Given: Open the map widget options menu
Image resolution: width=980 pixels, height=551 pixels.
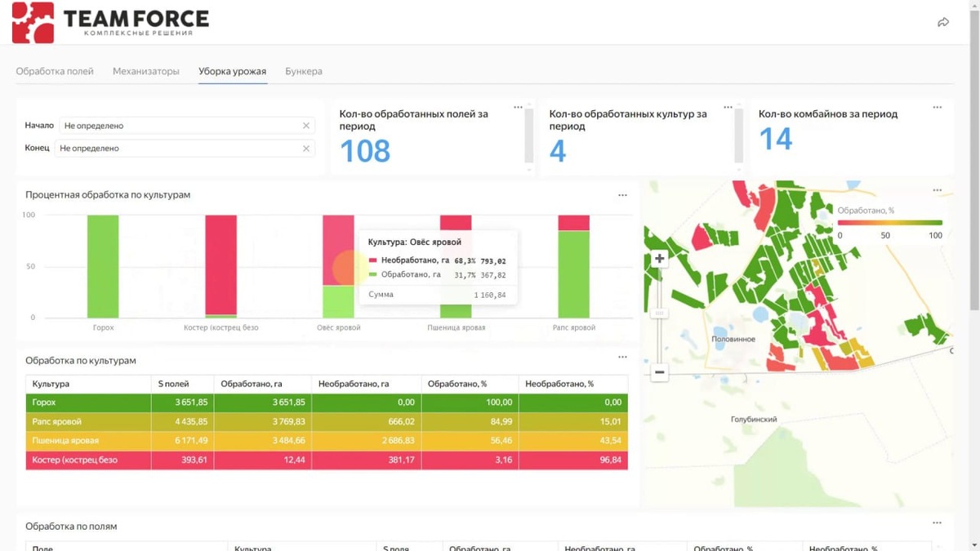Looking at the screenshot, I should 938,190.
